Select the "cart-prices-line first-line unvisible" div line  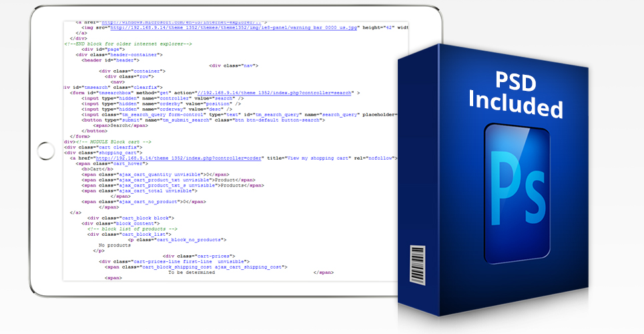(x=174, y=262)
